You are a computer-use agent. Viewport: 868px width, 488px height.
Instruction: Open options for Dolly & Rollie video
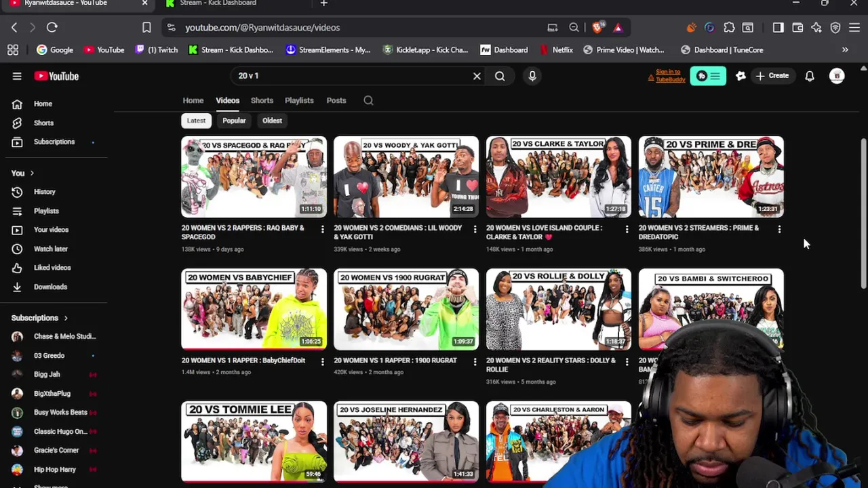tap(627, 362)
